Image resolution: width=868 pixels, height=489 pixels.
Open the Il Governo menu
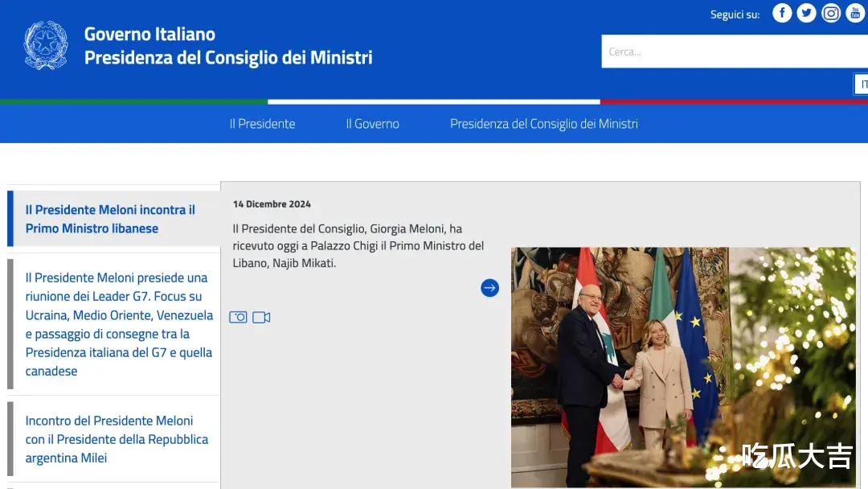click(373, 124)
